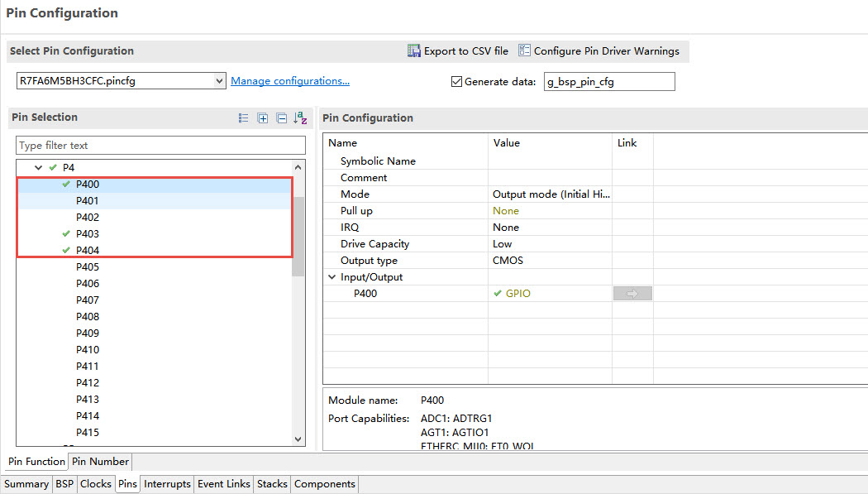Collapse the Input/Output property group
The height and width of the screenshot is (494, 868).
tap(332, 277)
